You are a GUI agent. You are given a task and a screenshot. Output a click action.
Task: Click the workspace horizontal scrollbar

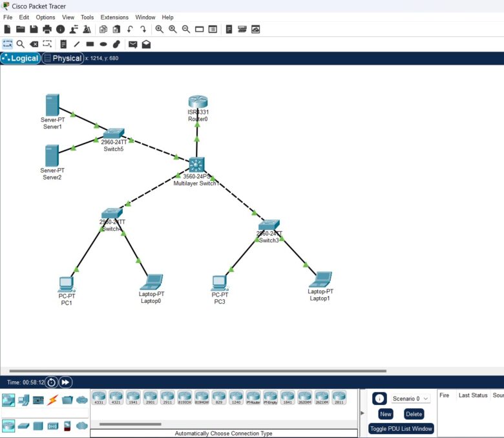click(x=198, y=371)
